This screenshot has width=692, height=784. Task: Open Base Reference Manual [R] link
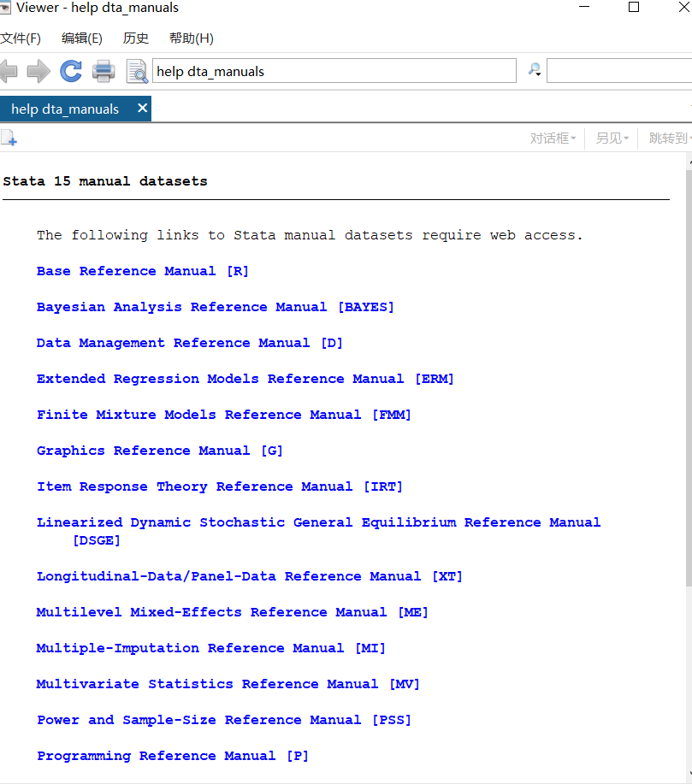point(143,271)
